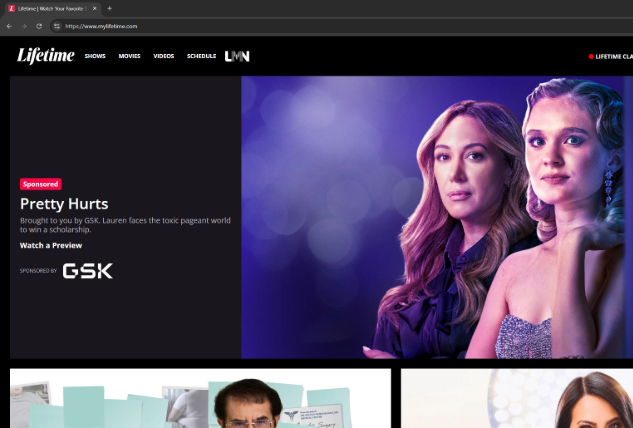The width and height of the screenshot is (633, 428).
Task: Reload the page with the refresh icon
Action: [x=39, y=26]
